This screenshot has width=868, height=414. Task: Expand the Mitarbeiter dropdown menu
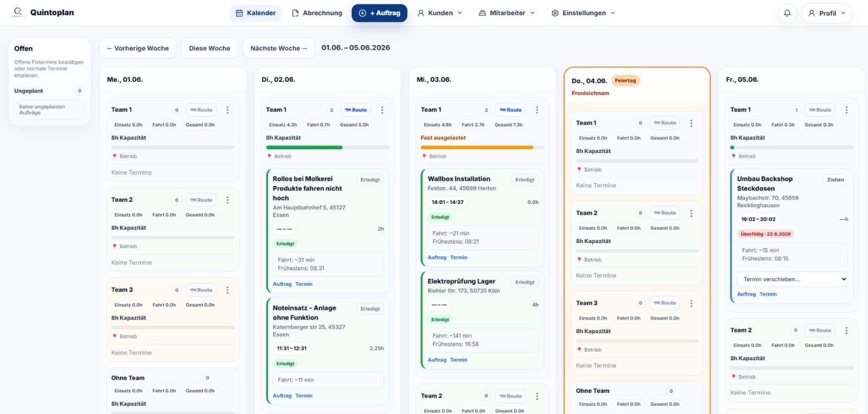[x=507, y=13]
